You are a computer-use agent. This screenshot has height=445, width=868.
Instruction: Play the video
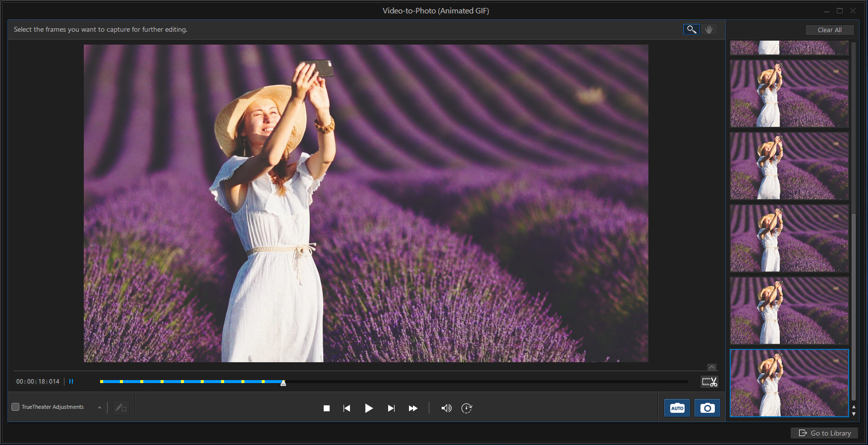[369, 408]
